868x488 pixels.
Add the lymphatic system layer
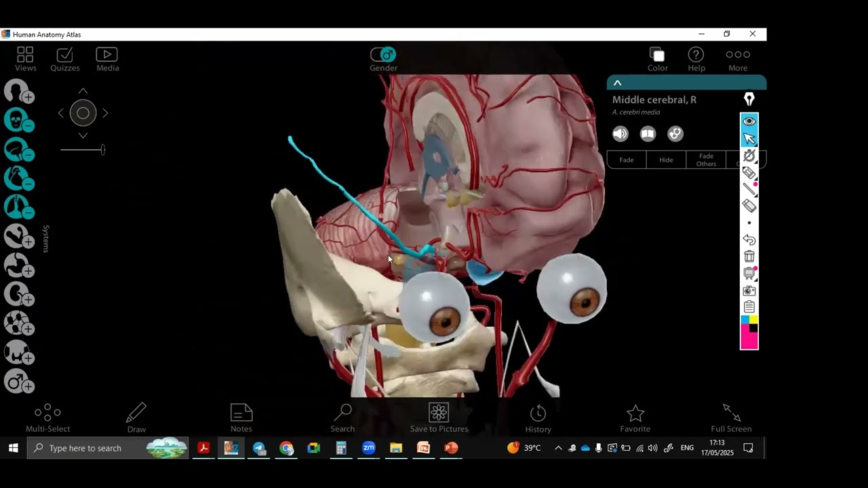point(19,324)
